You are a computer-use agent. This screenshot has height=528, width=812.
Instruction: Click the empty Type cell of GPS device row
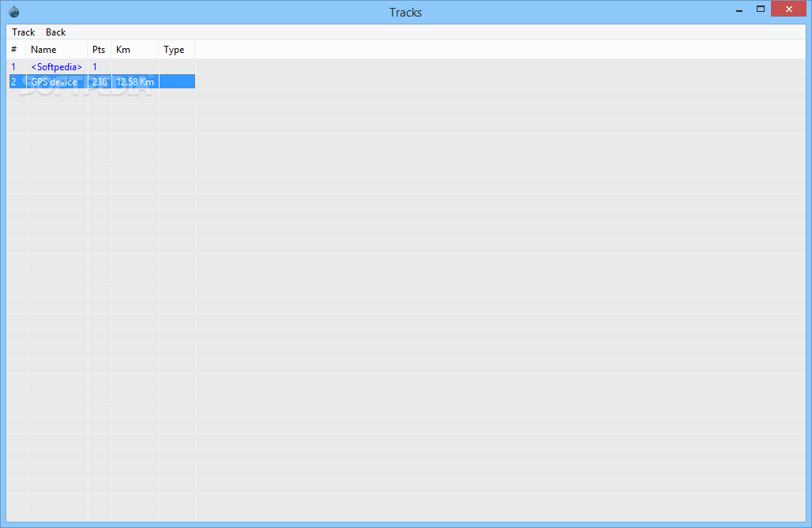coord(177,82)
